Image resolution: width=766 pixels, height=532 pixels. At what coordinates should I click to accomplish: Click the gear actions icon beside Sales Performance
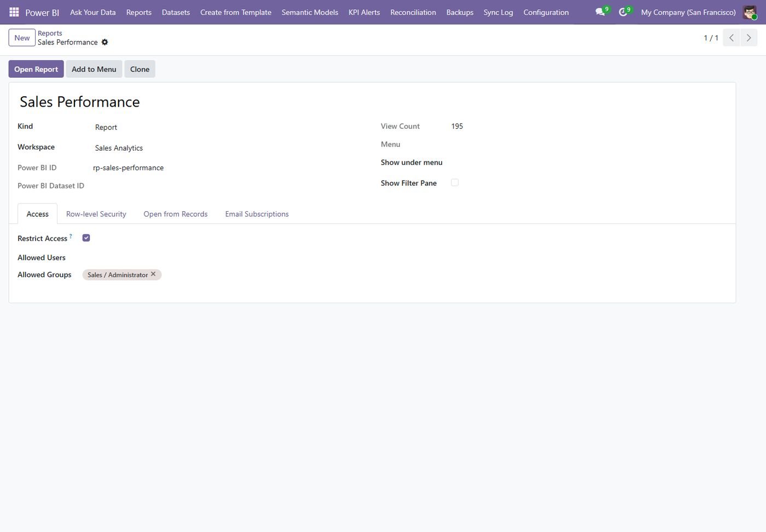pos(105,42)
